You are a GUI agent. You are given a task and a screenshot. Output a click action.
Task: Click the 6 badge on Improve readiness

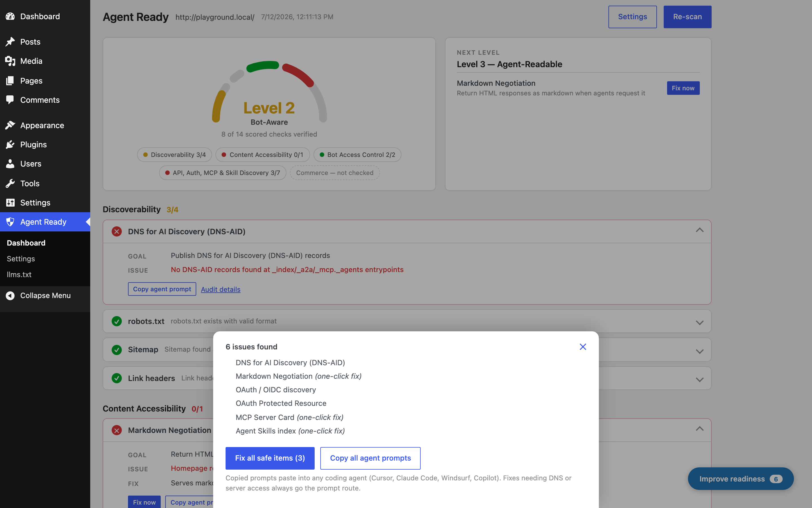click(776, 479)
